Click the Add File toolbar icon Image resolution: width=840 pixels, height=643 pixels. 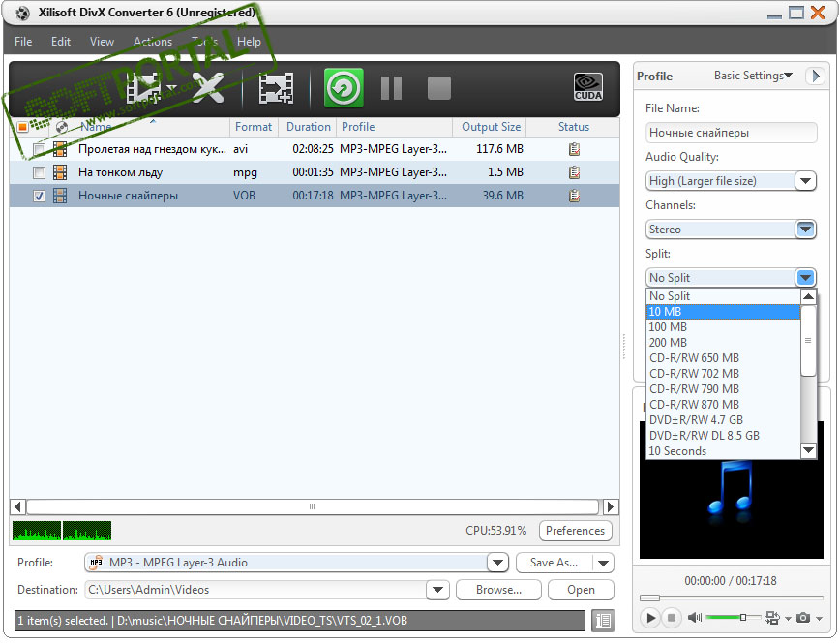143,88
